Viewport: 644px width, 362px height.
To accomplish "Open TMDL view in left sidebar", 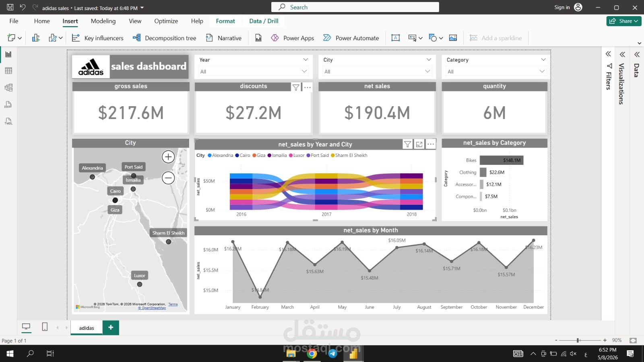I will 8,121.
